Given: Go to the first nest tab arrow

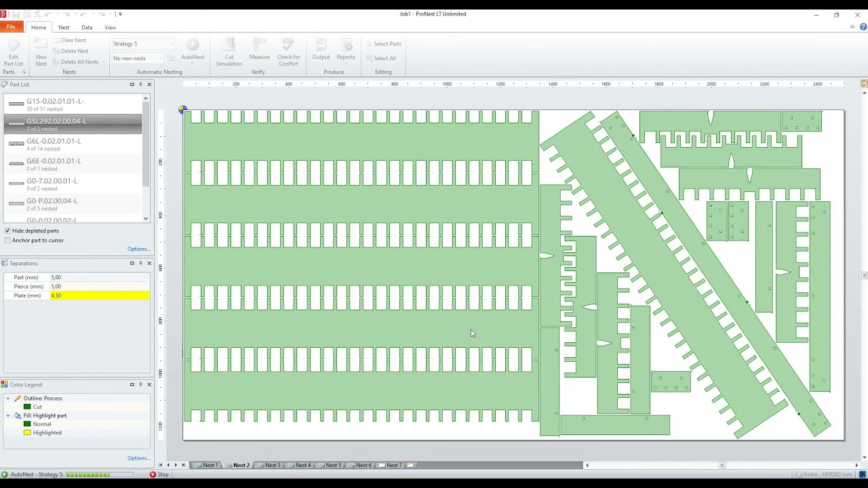Looking at the screenshot, I should coord(161,465).
